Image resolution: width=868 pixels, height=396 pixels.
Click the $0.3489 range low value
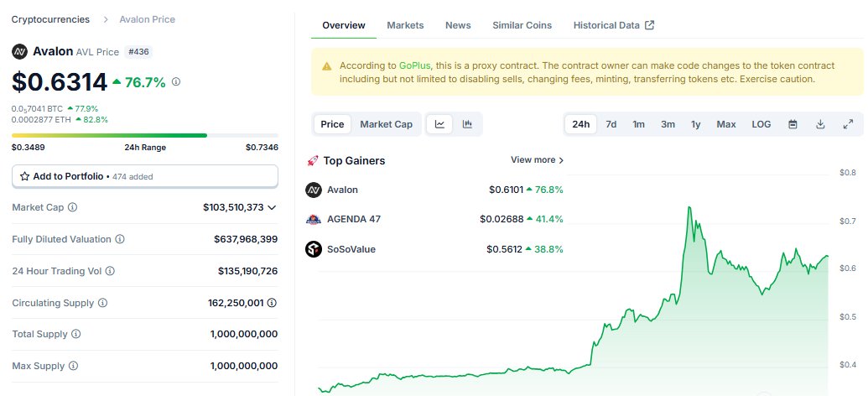pos(29,148)
